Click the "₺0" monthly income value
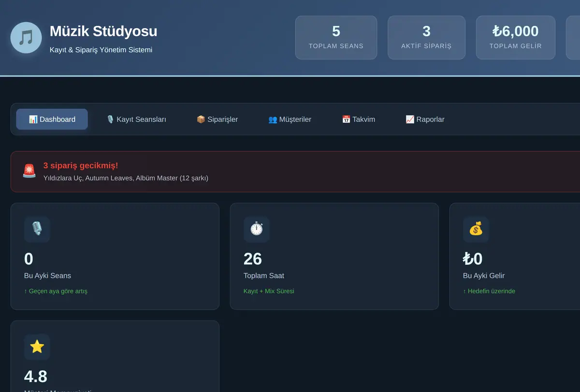The height and width of the screenshot is (392, 580). point(473,259)
